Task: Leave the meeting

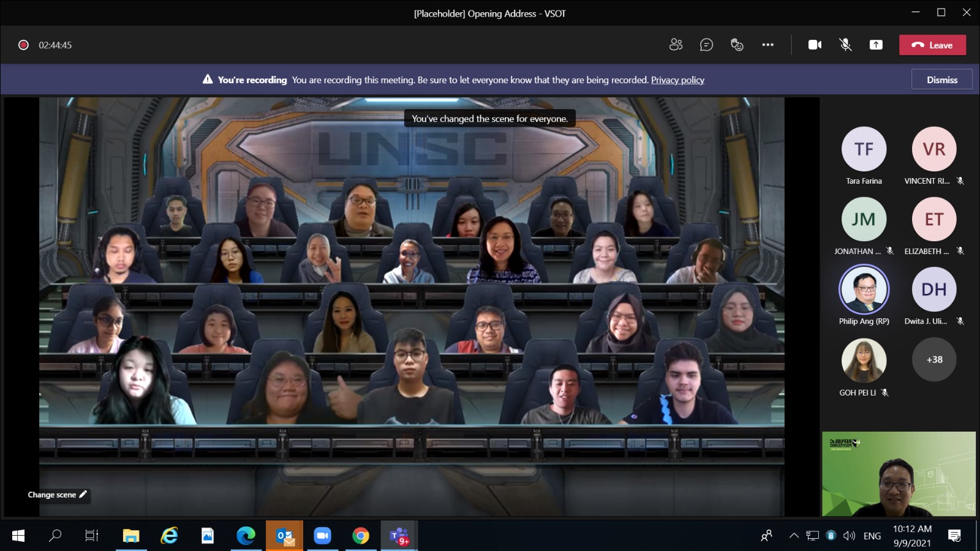Action: [932, 45]
